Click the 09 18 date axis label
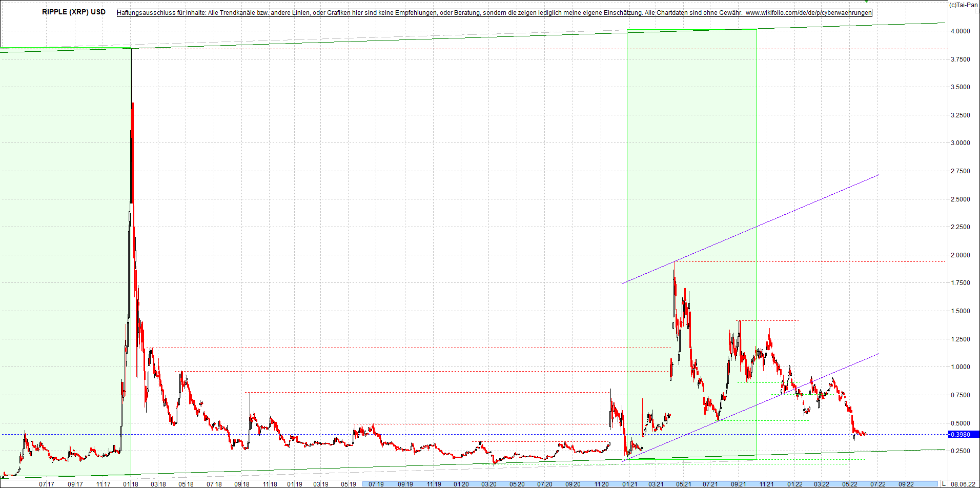Viewport: 980px width, 488px height. point(242,484)
